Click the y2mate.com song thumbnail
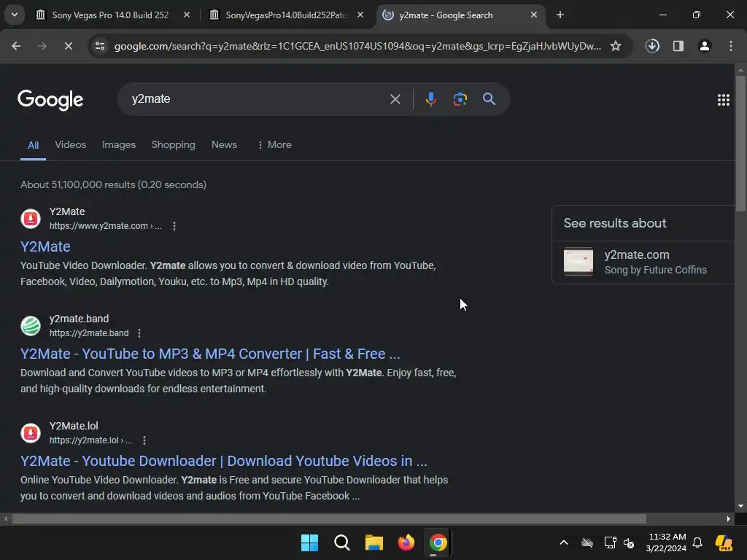 [578, 261]
